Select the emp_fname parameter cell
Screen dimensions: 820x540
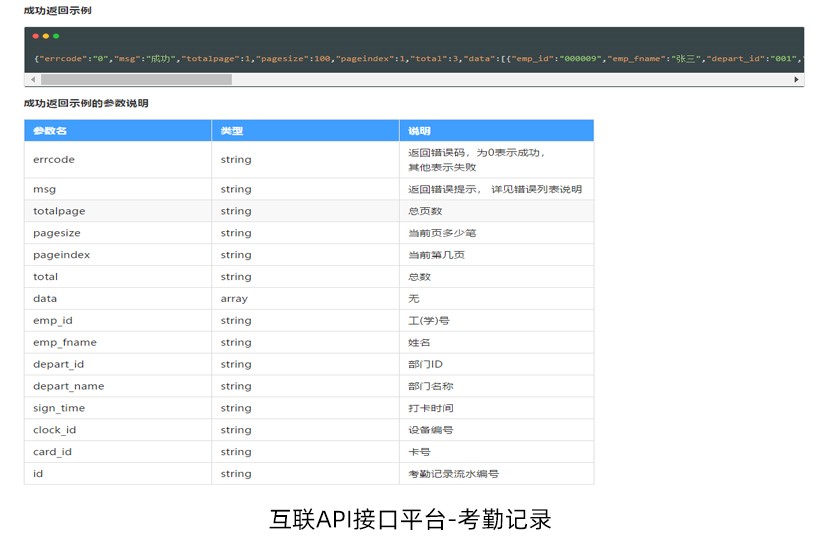tap(64, 343)
